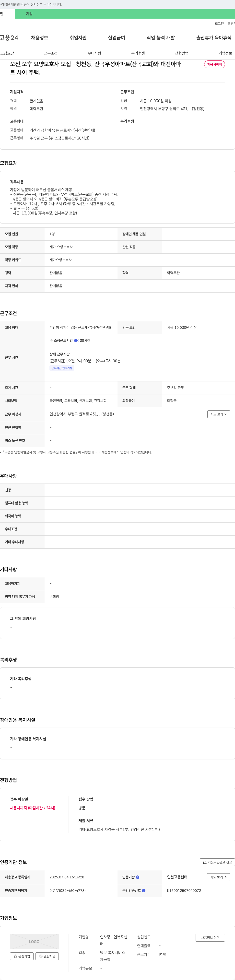Open the 출산휴가·육아휴직 menu
The image size is (235, 980).
click(214, 38)
